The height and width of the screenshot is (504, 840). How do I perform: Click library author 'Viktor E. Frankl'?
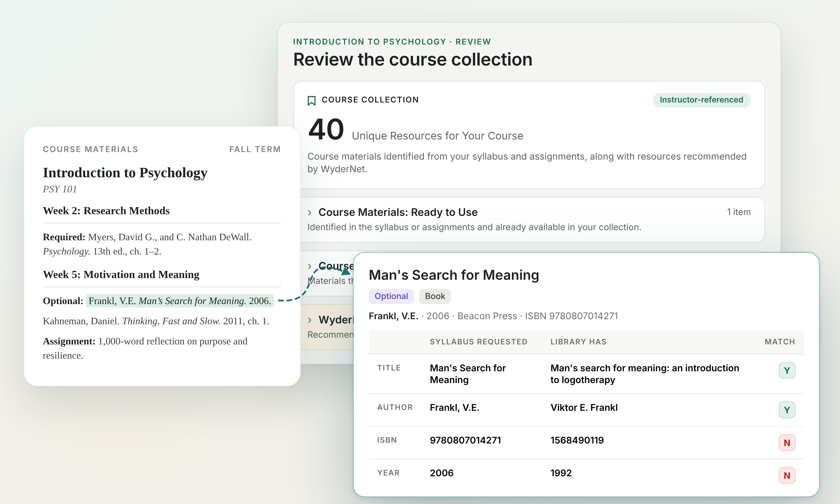click(584, 408)
